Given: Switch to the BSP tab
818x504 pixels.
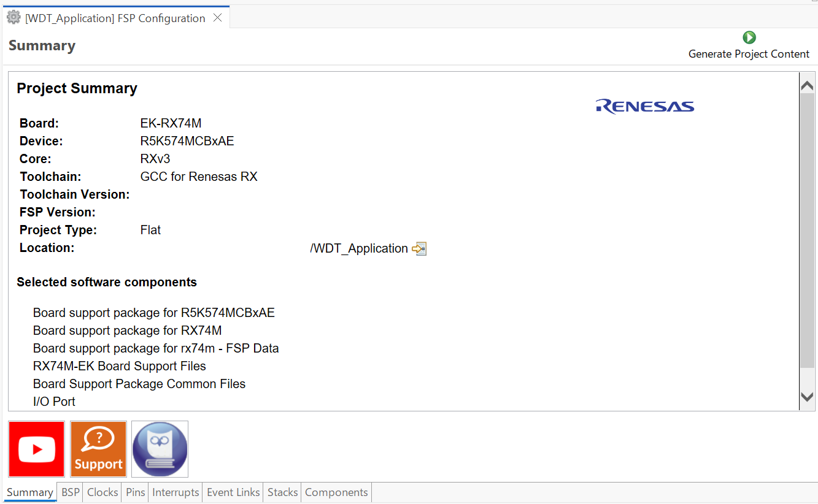Looking at the screenshot, I should click(x=71, y=492).
